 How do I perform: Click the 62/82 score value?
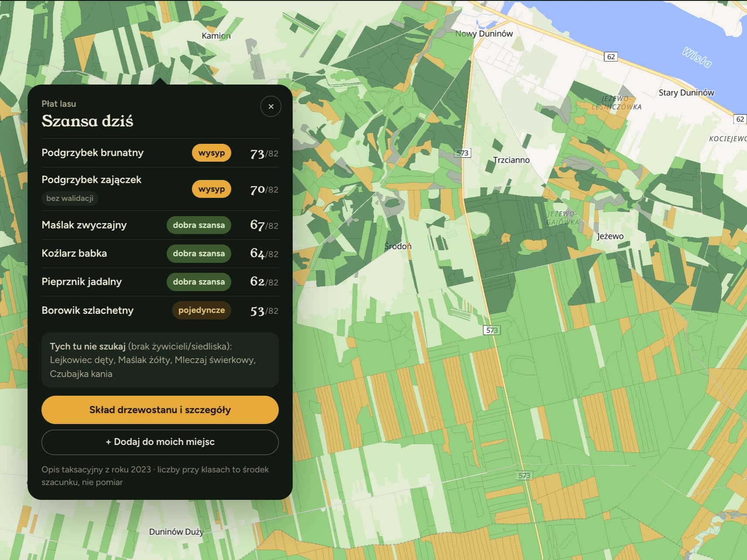coord(264,282)
